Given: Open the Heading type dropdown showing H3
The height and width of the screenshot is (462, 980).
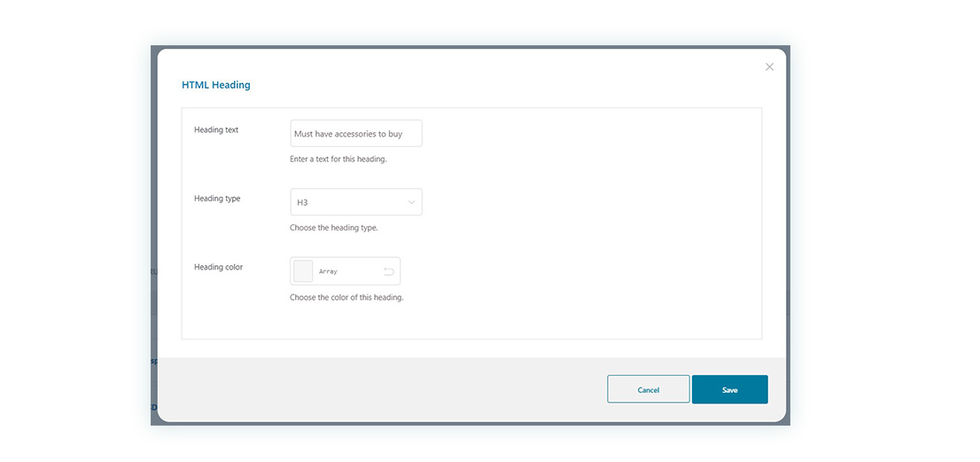Looking at the screenshot, I should 356,202.
